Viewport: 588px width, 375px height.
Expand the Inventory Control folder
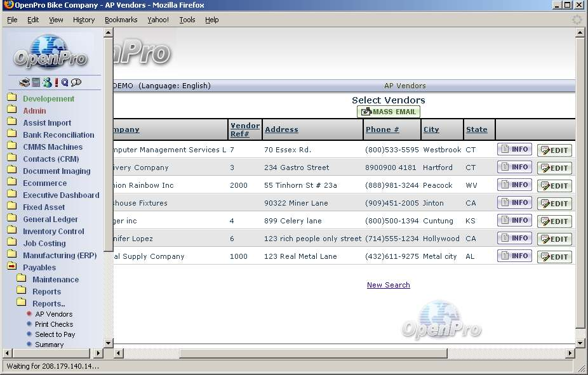pyautogui.click(x=53, y=231)
